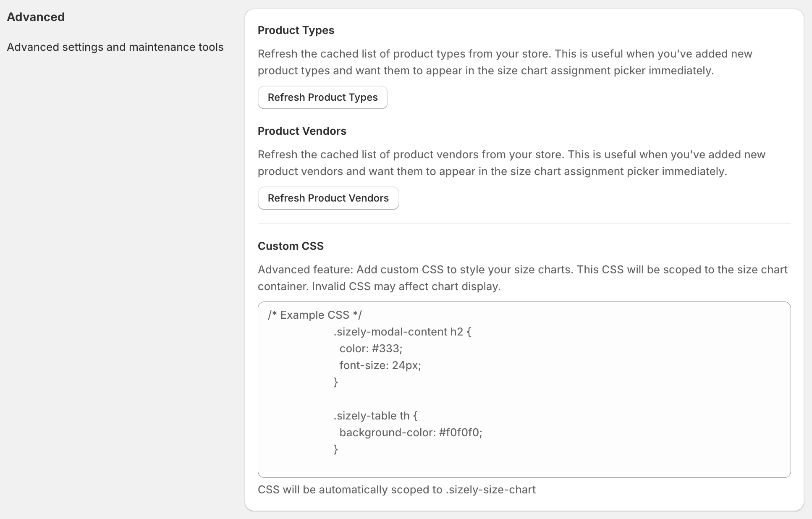The height and width of the screenshot is (519, 812).
Task: Click the 'Advanced feature' CSS description paragraph
Action: (522, 278)
